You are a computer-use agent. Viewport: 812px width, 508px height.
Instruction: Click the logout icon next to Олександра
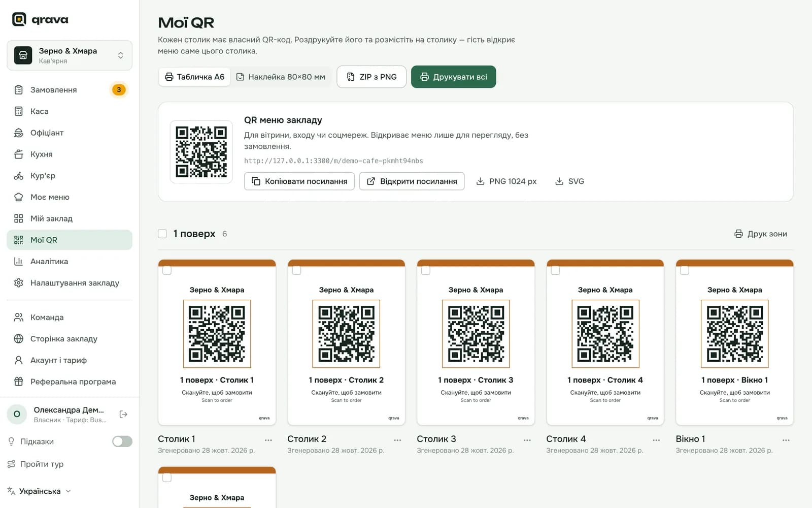123,415
